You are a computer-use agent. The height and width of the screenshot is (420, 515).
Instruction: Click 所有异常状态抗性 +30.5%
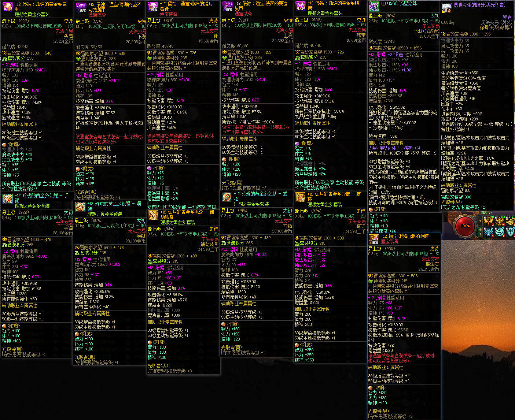[320, 111]
